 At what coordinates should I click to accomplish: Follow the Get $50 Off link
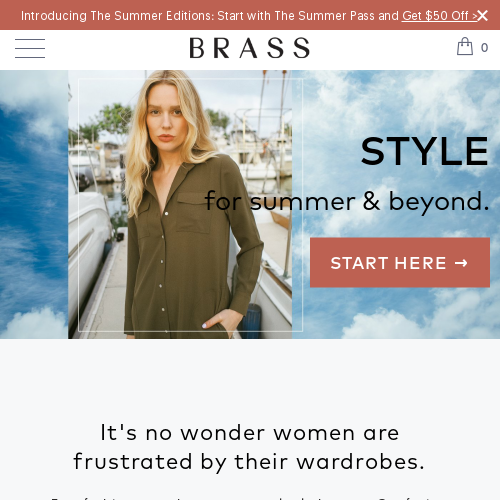pos(439,16)
